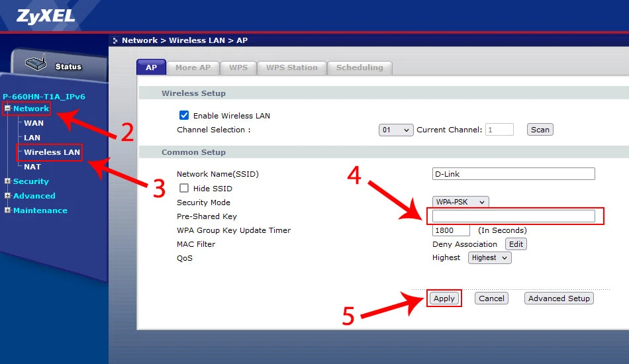
Task: Click the 'Wireless Setup' section header
Action: [x=193, y=93]
